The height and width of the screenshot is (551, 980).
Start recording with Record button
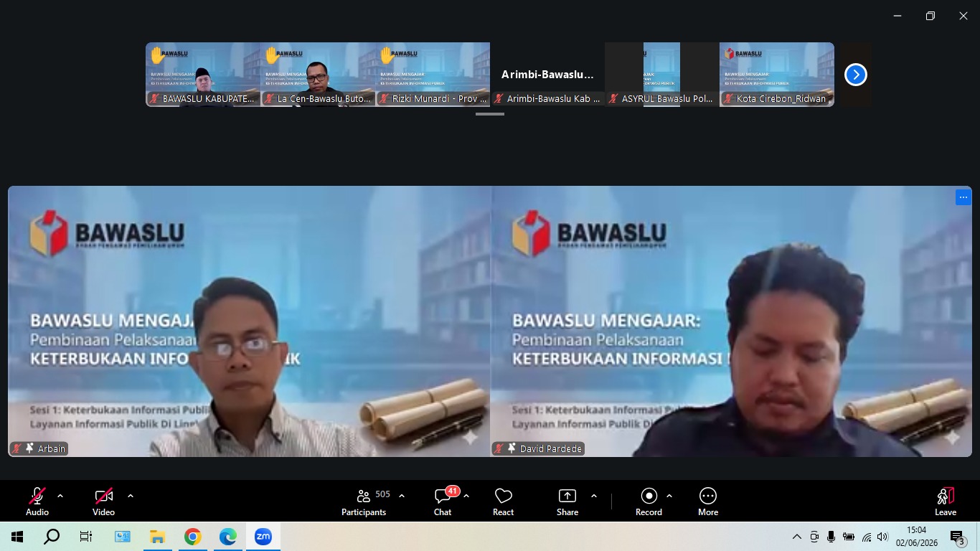[x=649, y=501]
